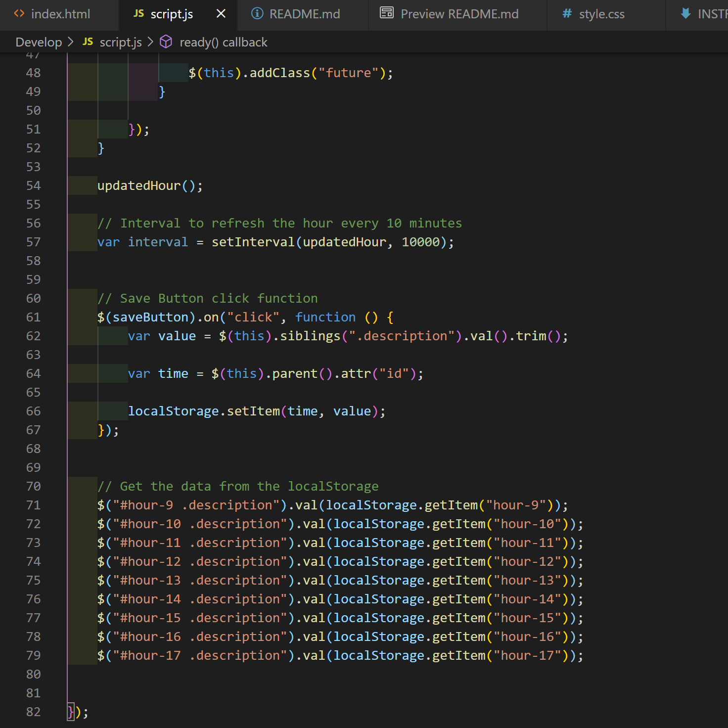Click "#hour-13 .description" selector string
Viewport: 728px width, 728px height.
(200, 580)
